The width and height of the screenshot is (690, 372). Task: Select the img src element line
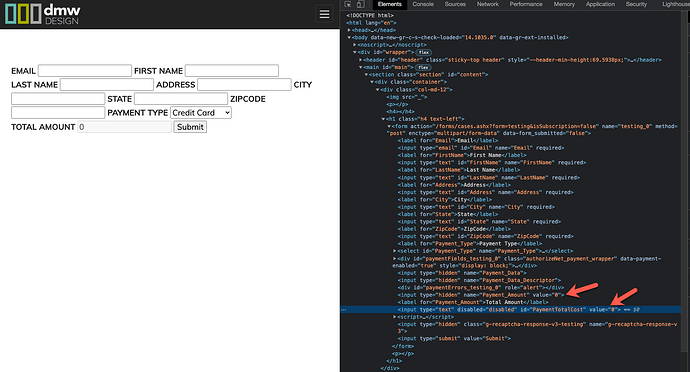(407, 97)
